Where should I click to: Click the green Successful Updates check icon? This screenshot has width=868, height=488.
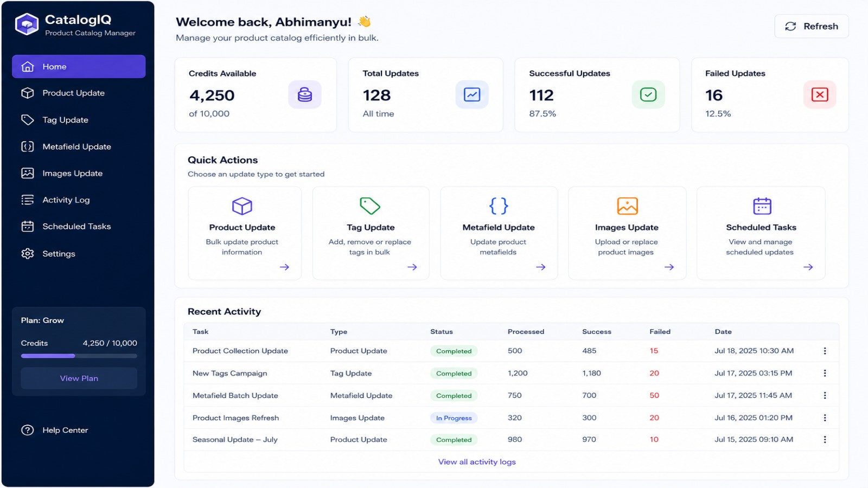tap(648, 95)
